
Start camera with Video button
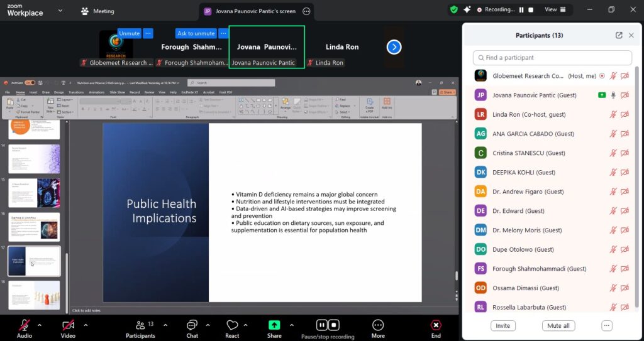[68, 325]
